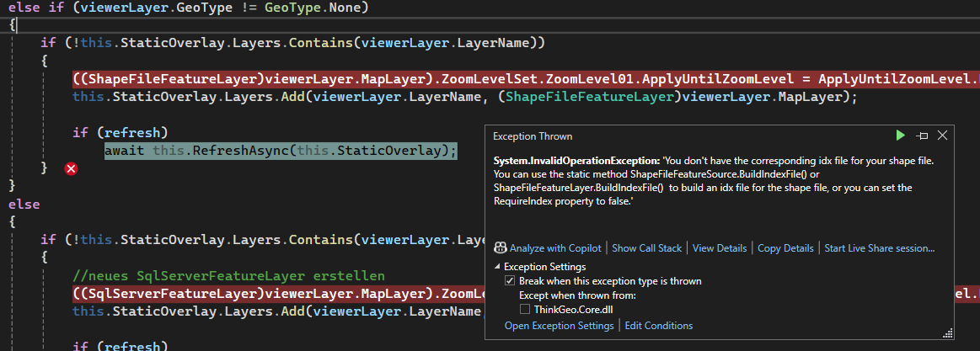Click the Copilot icon beside Analyze link
The height and width of the screenshot is (351, 980).
(x=501, y=248)
